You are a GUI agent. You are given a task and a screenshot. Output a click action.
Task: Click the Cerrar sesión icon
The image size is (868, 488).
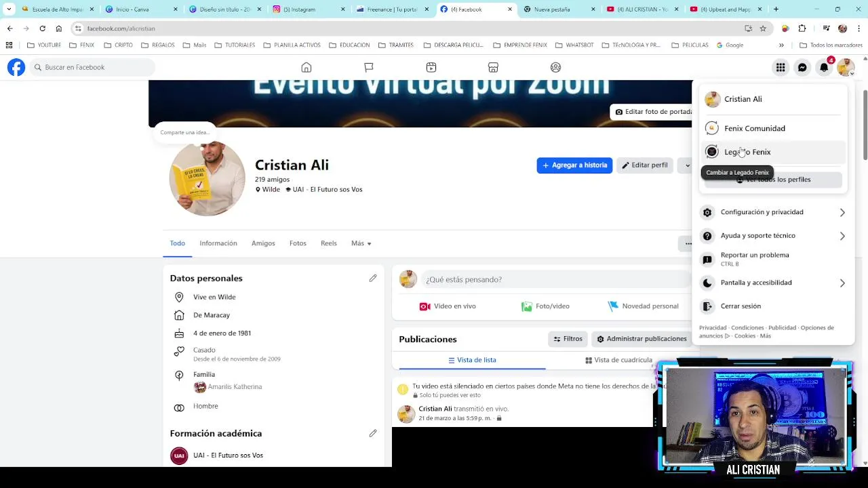pyautogui.click(x=707, y=306)
